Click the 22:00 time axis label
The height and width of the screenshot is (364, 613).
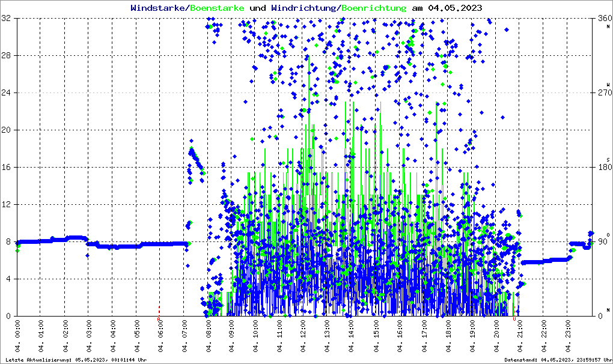(x=543, y=336)
